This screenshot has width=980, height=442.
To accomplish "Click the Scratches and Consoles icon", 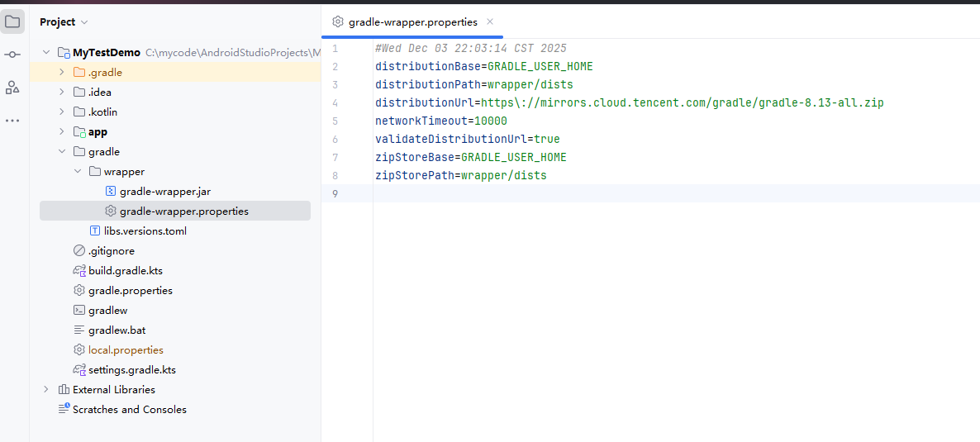I will (64, 409).
